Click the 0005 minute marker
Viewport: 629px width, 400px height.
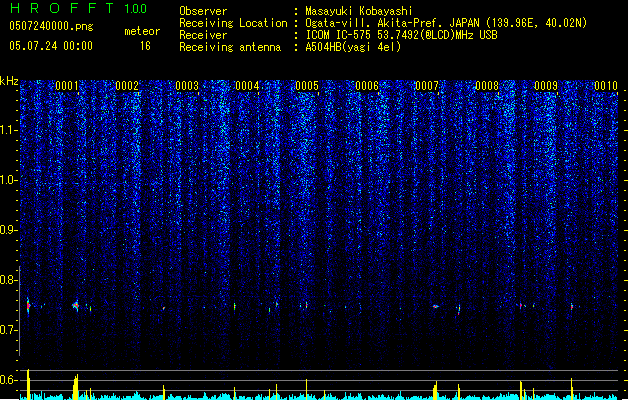click(307, 86)
